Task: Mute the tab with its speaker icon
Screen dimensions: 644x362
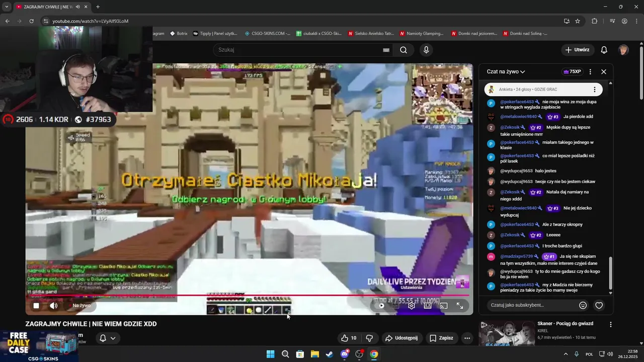Action: pos(77,7)
